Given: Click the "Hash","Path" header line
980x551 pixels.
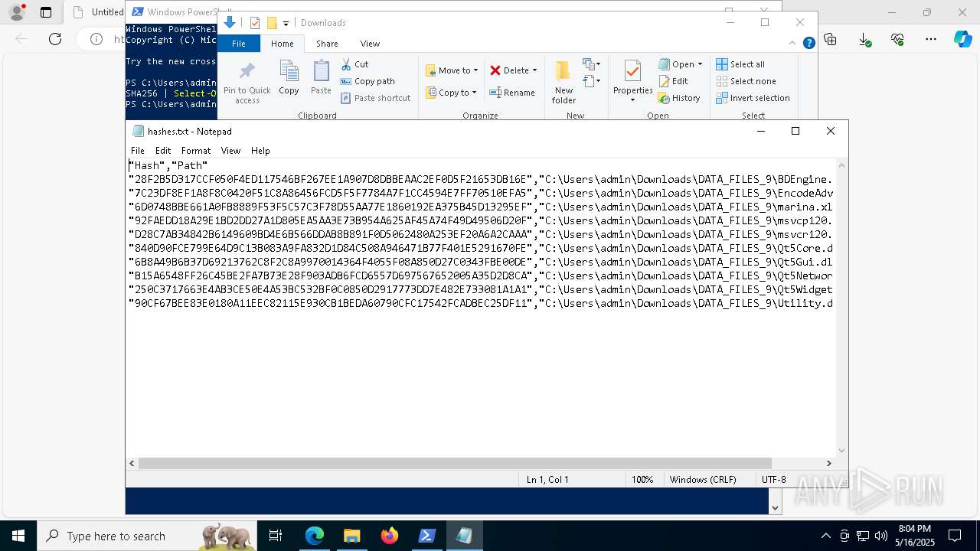Looking at the screenshot, I should 168,165.
